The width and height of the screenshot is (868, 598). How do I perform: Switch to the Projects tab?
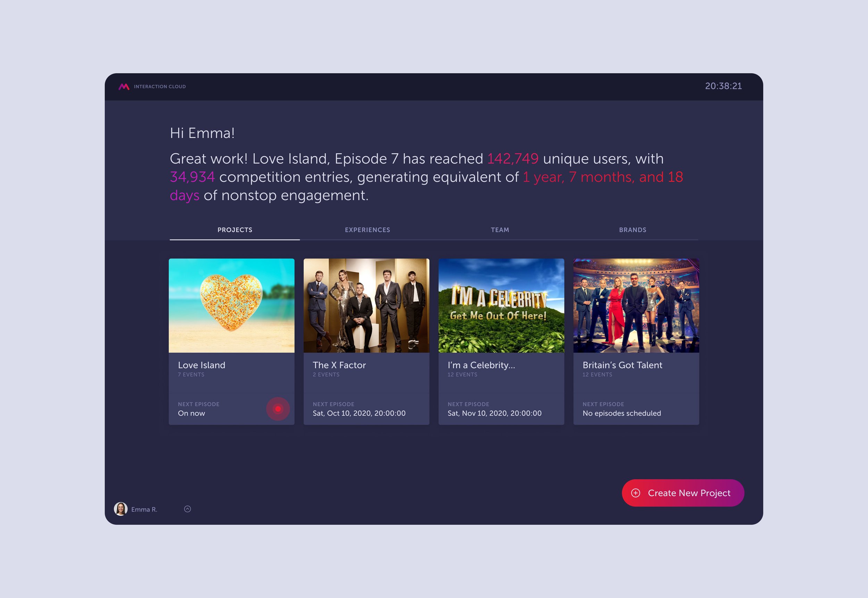(235, 230)
